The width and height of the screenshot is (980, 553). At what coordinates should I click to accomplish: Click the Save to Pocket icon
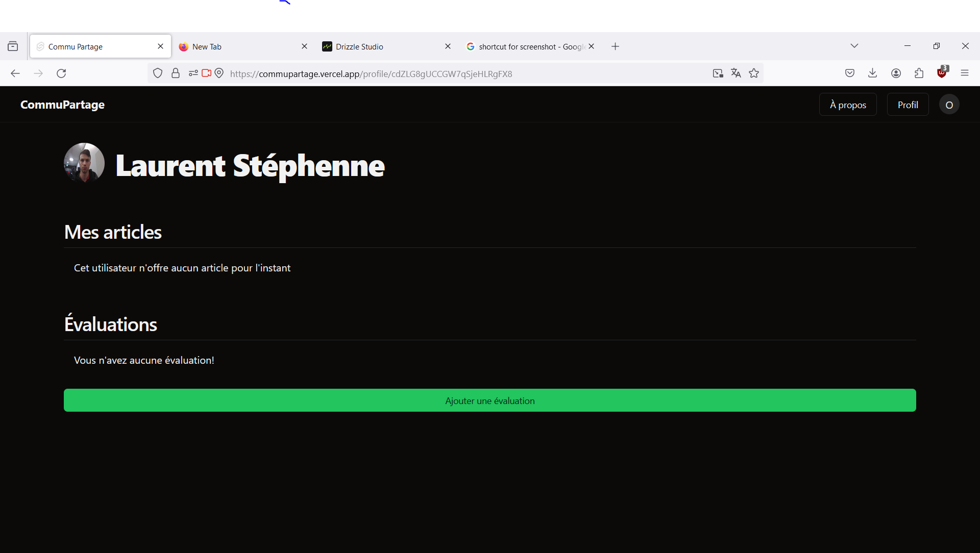tap(850, 73)
